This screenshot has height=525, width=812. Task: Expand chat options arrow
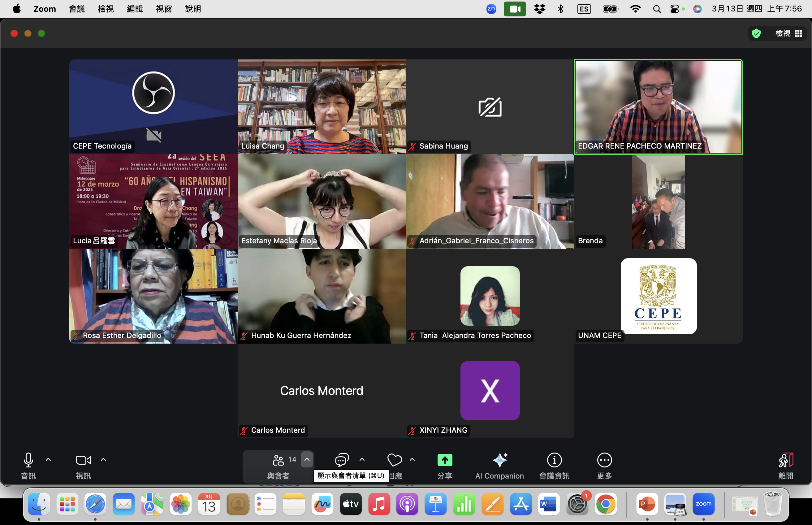tap(362, 460)
